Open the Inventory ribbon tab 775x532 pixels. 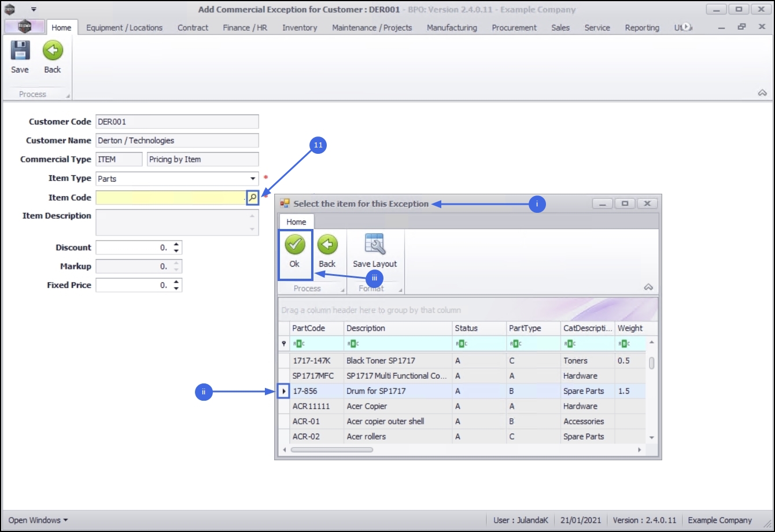pyautogui.click(x=300, y=27)
